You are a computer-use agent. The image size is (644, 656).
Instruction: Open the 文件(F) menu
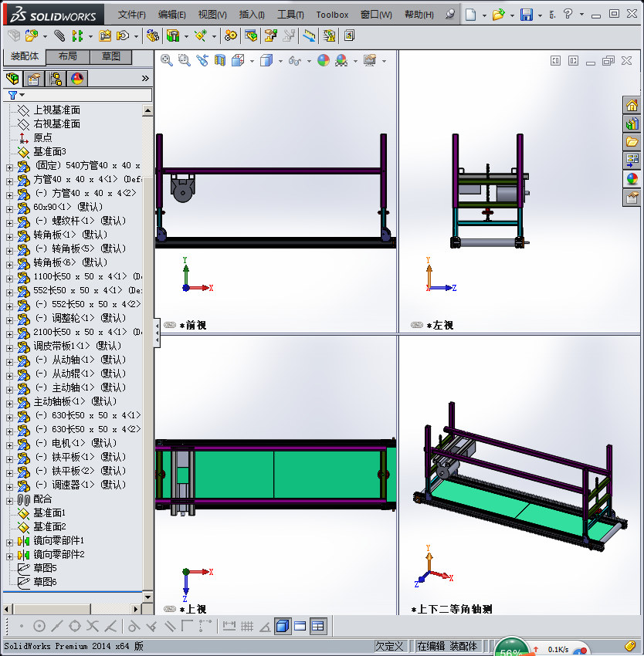(132, 15)
